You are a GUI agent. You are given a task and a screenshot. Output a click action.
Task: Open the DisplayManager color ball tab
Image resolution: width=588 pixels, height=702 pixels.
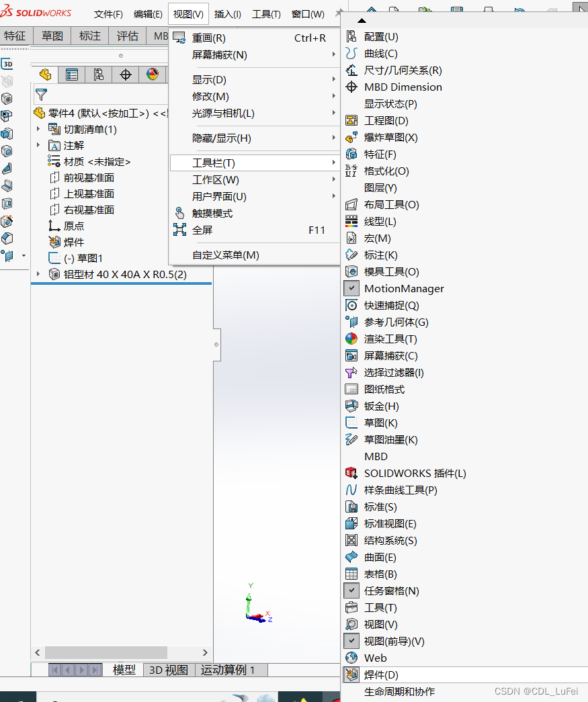tap(153, 75)
